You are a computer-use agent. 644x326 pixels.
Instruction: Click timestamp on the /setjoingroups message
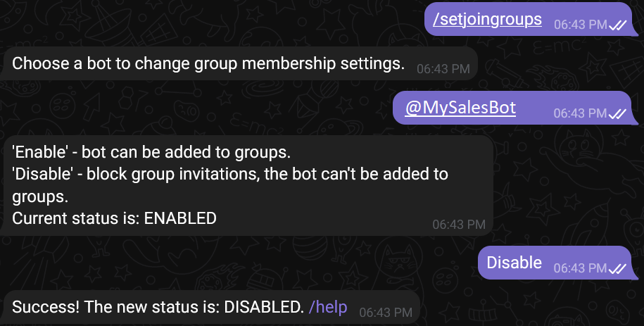coord(580,24)
